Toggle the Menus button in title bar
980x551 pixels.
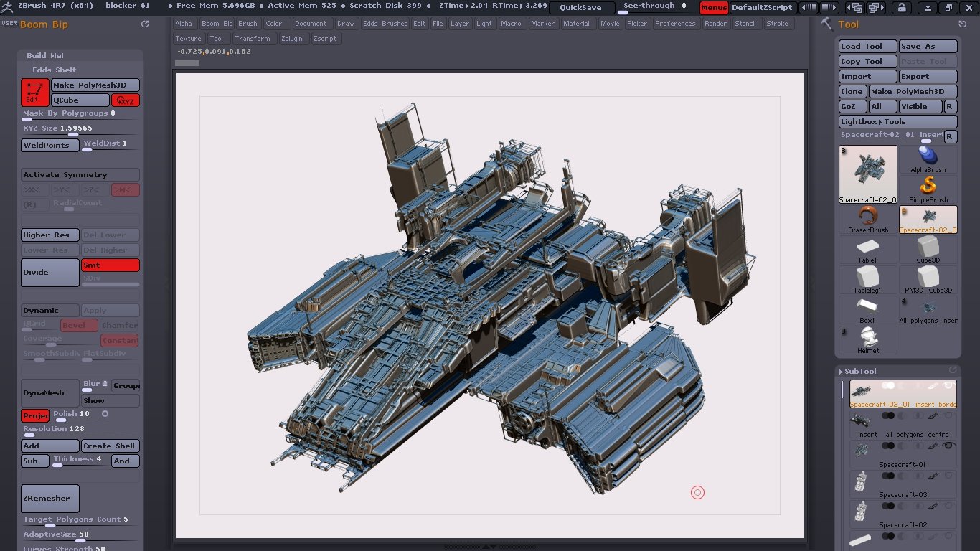tap(714, 8)
